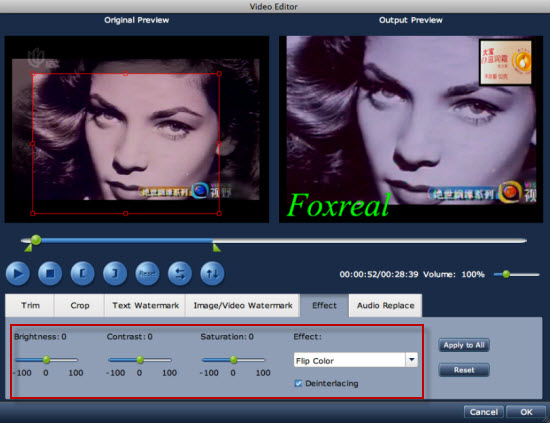
Task: Flip video vertically with up-down arrows icon
Action: (212, 273)
